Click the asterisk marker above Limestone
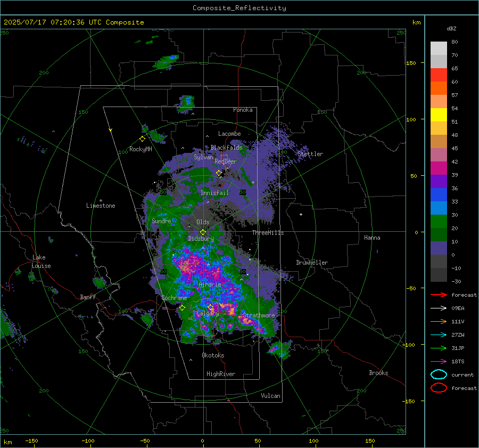The width and height of the screenshot is (479, 448). coord(101,201)
